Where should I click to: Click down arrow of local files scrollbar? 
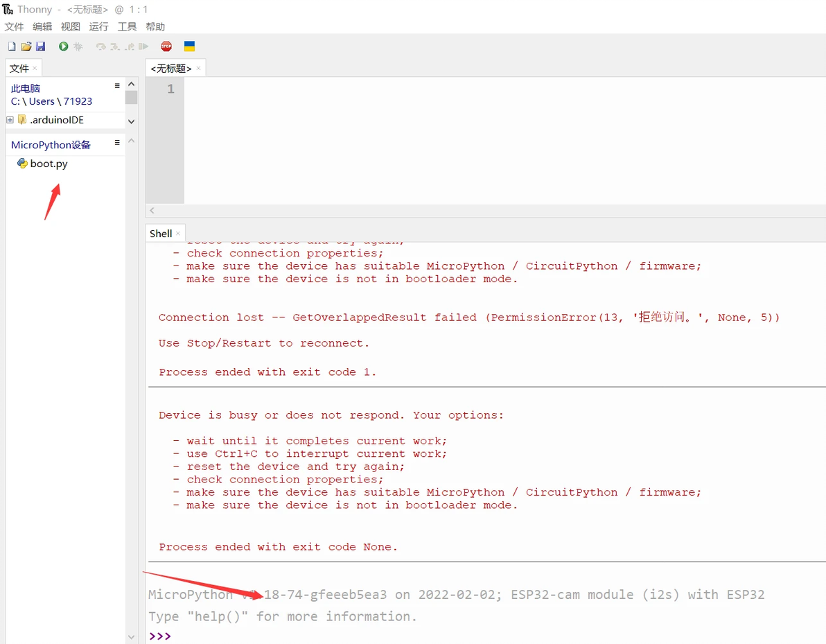pyautogui.click(x=132, y=122)
